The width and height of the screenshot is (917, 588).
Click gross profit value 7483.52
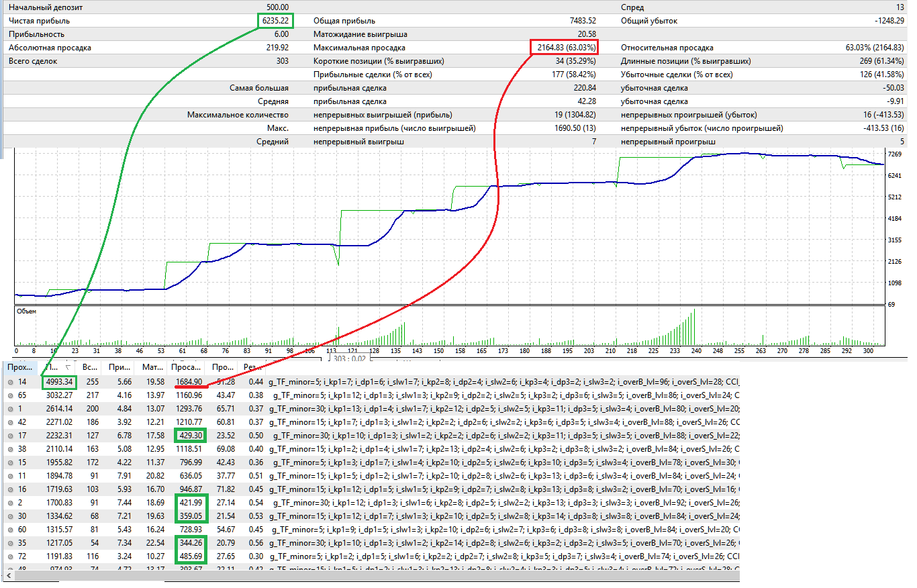(x=582, y=21)
